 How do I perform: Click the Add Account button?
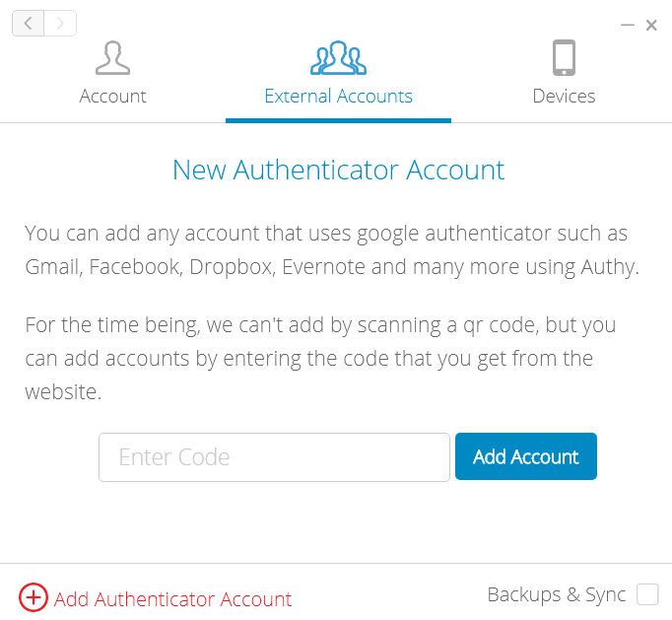526,456
